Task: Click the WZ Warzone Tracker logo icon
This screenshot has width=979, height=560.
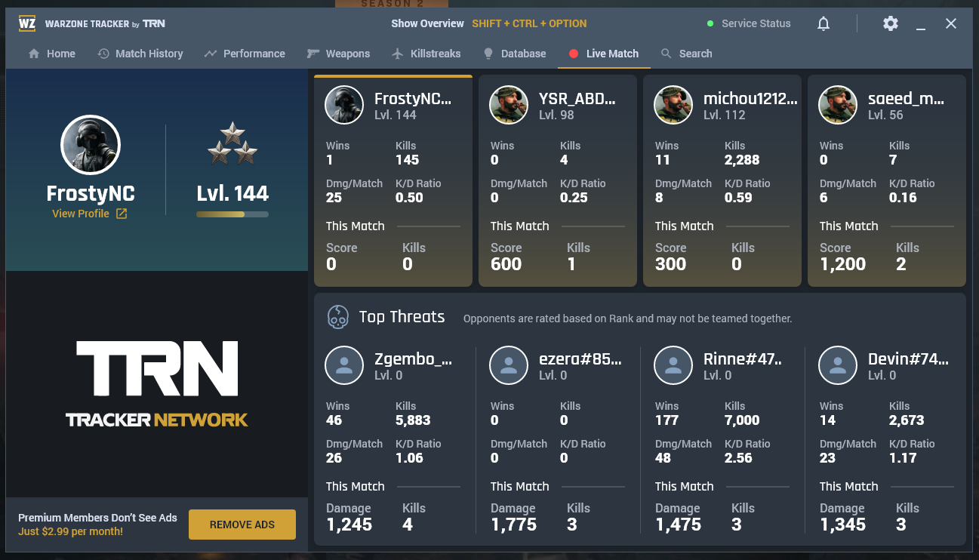Action: [x=27, y=23]
